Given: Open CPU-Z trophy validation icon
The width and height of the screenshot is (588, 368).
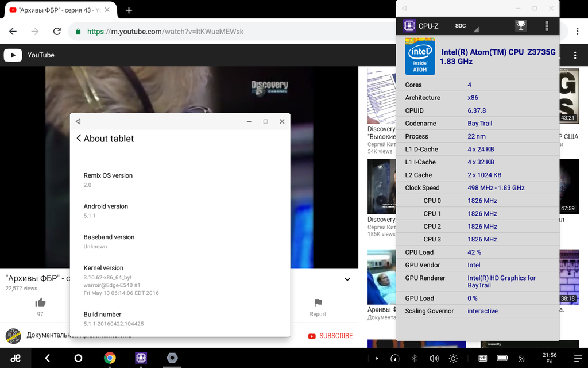Looking at the screenshot, I should click(x=521, y=25).
